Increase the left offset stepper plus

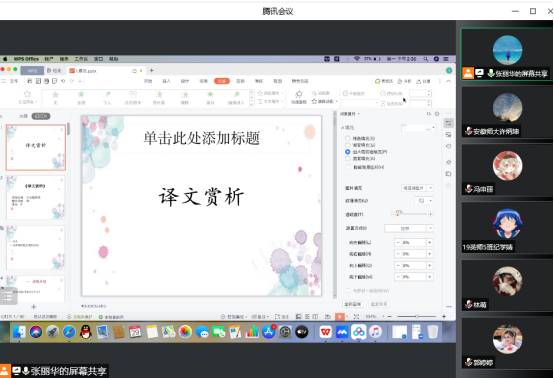[x=430, y=242]
